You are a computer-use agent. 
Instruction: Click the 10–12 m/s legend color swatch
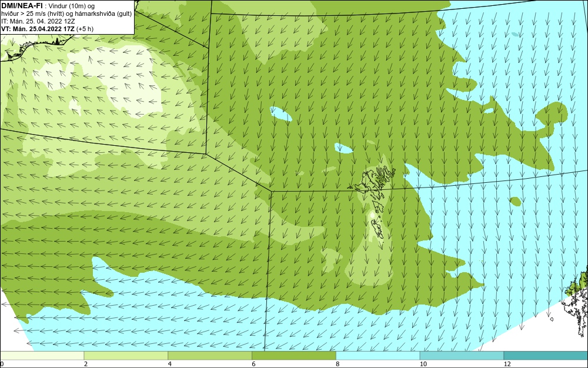pyautogui.click(x=462, y=356)
